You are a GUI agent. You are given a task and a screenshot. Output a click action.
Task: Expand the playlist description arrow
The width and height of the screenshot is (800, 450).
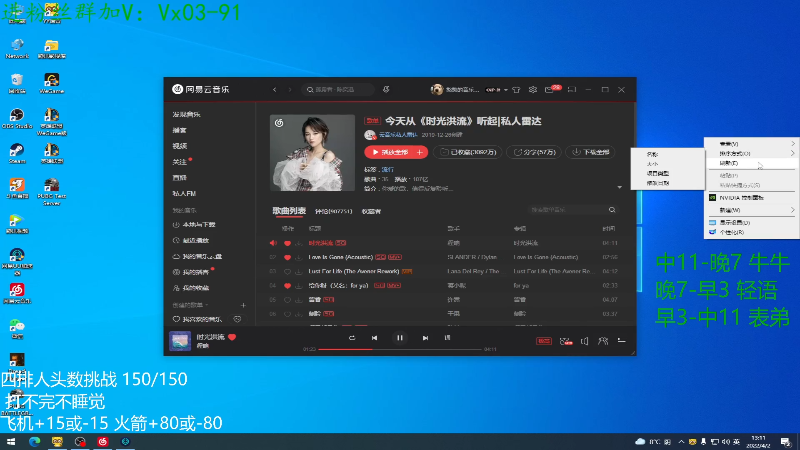point(619,187)
